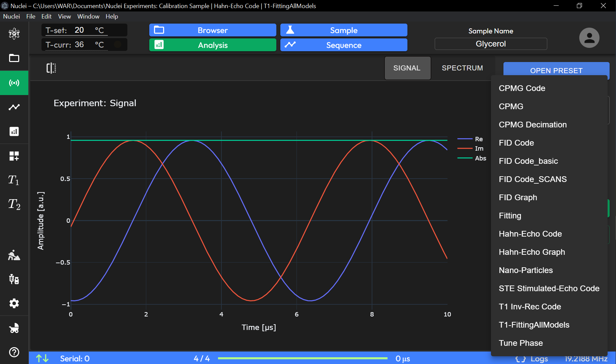This screenshot has height=364, width=616.
Task: Open the analysis bar-chart icon in sidebar
Action: coord(14,131)
